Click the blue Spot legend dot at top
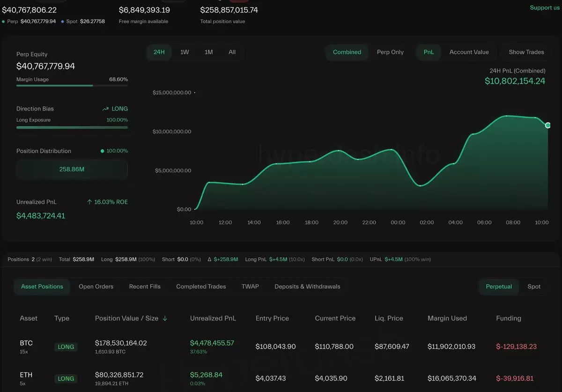 63,22
